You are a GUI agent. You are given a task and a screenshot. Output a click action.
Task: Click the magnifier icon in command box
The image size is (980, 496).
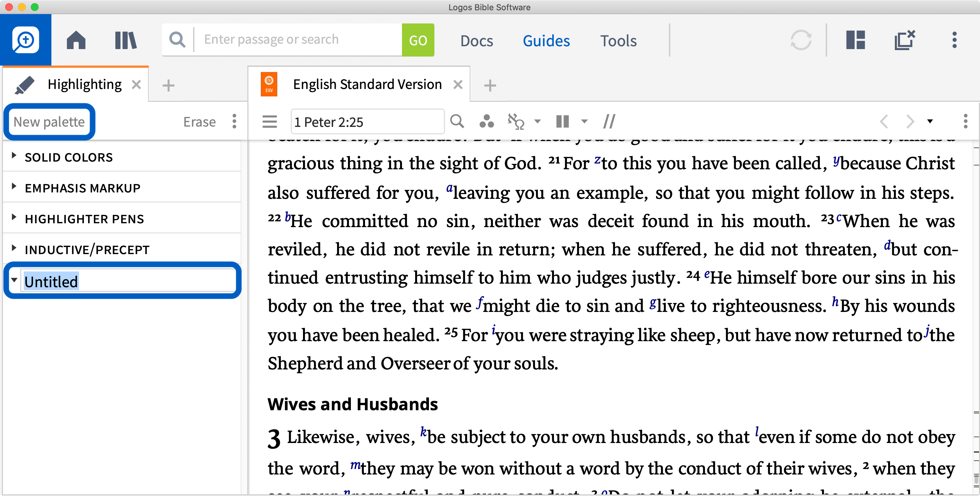pos(177,40)
